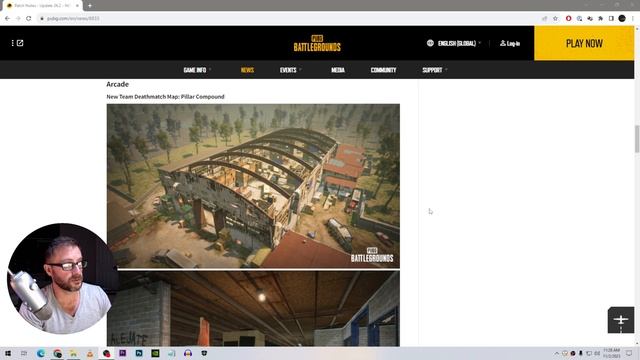
Task: Share this page via address bar icon
Action: click(x=544, y=18)
